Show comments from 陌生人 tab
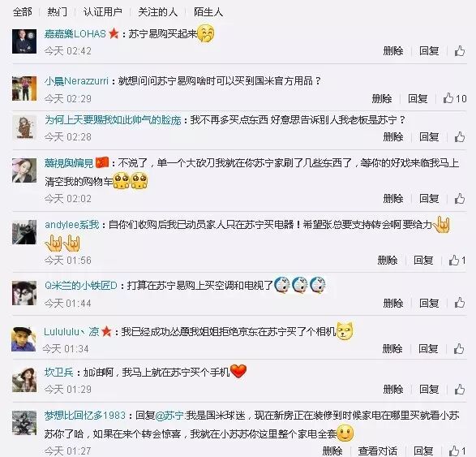Screen dimensions: 476x457 [208, 12]
